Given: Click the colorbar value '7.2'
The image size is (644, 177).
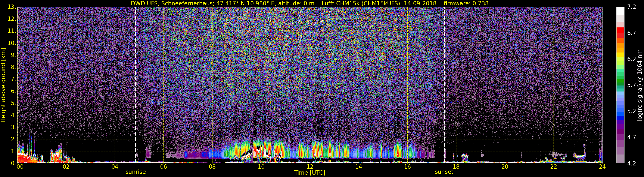Looking at the screenshot, I should coord(632,7).
